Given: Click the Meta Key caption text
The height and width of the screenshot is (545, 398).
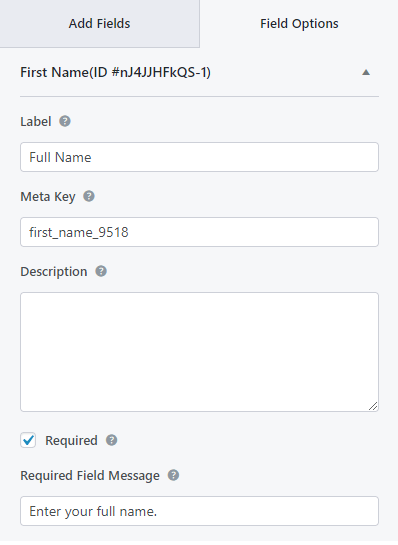Looking at the screenshot, I should pos(48,197).
